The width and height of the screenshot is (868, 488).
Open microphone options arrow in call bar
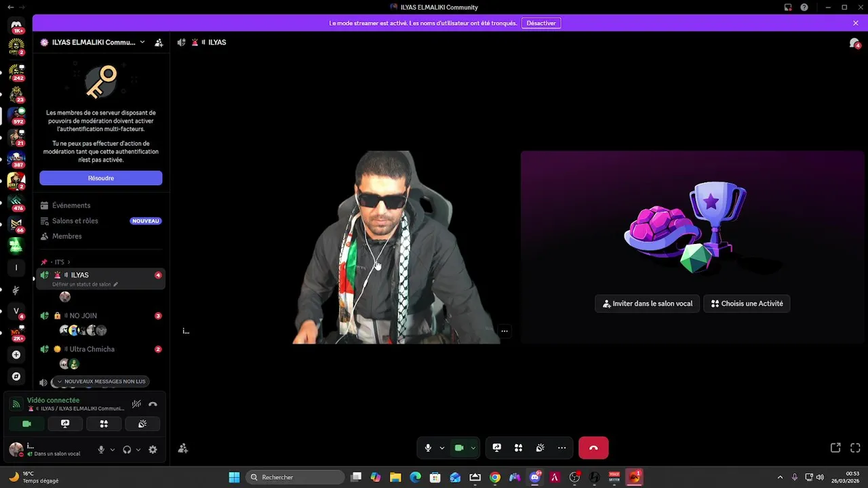point(442,448)
